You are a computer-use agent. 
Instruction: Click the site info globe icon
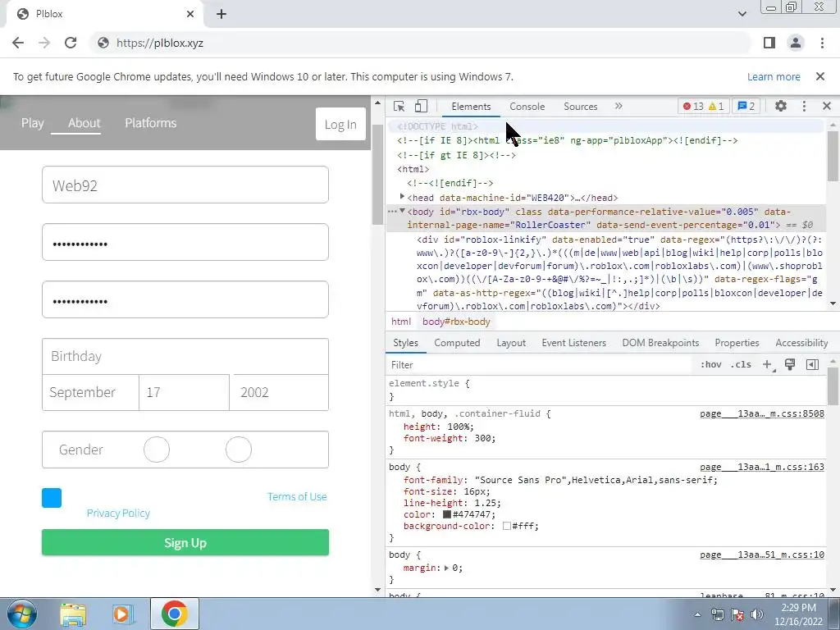[x=103, y=43]
